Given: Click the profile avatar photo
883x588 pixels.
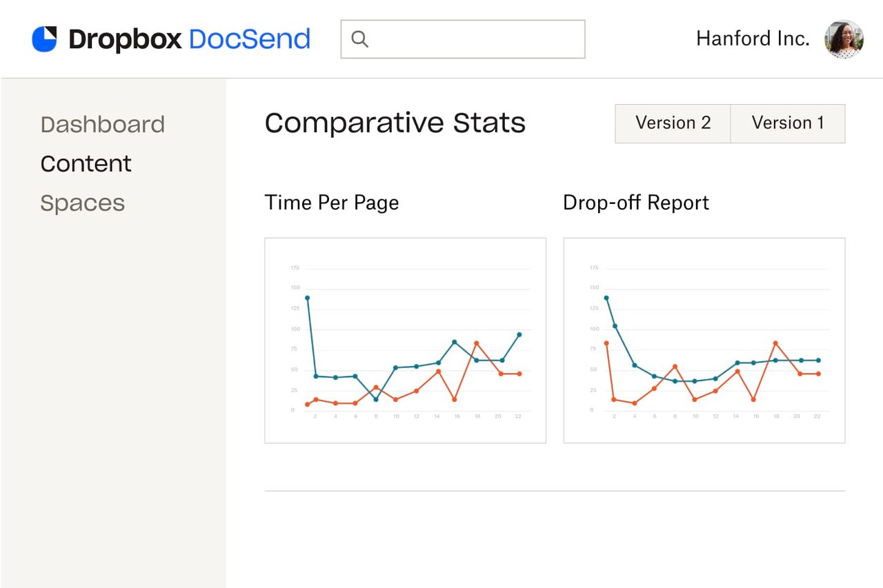Looking at the screenshot, I should 844,39.
